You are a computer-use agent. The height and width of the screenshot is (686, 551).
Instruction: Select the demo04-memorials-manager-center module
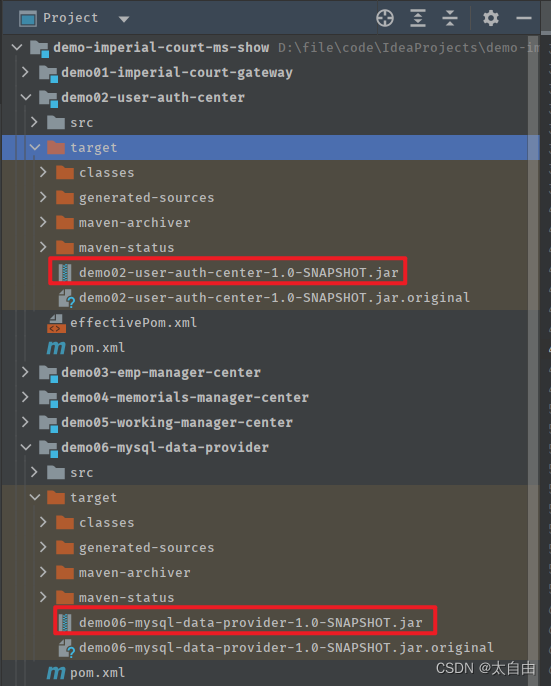(x=185, y=398)
